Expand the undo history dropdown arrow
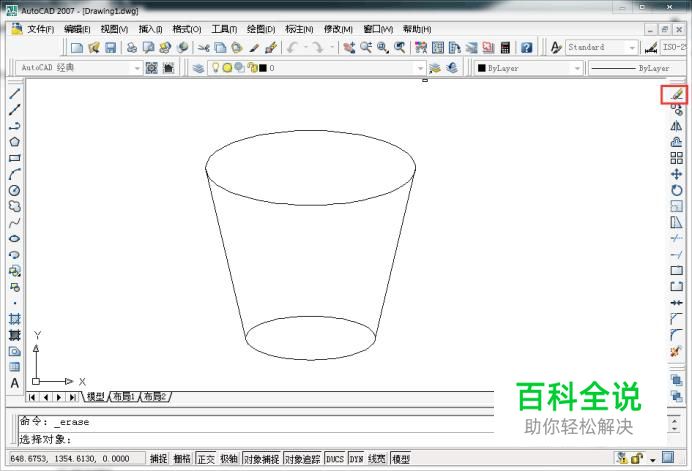The height and width of the screenshot is (471, 692). click(x=305, y=47)
